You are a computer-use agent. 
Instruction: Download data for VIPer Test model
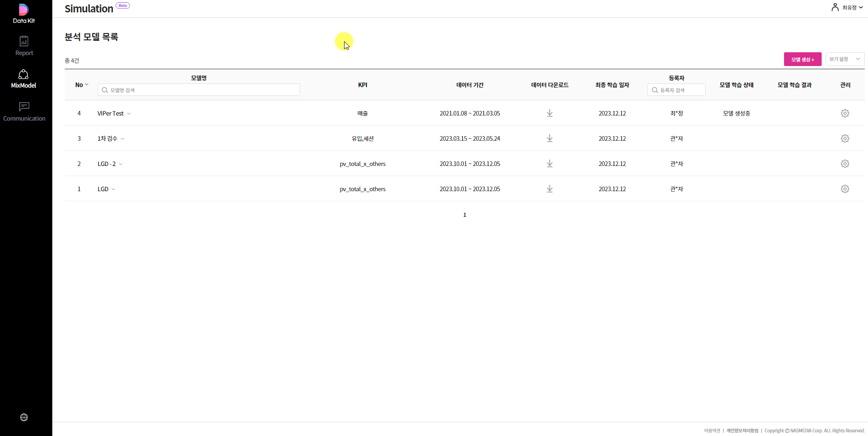pyautogui.click(x=550, y=113)
